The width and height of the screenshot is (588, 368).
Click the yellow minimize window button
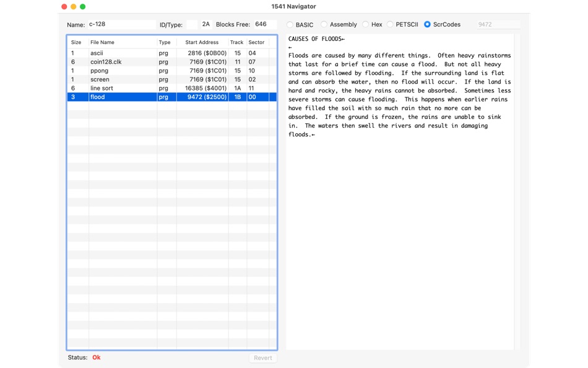pos(74,6)
